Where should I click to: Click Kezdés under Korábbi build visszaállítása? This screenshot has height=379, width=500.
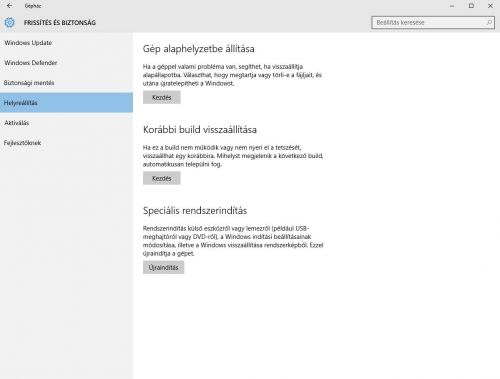point(162,178)
